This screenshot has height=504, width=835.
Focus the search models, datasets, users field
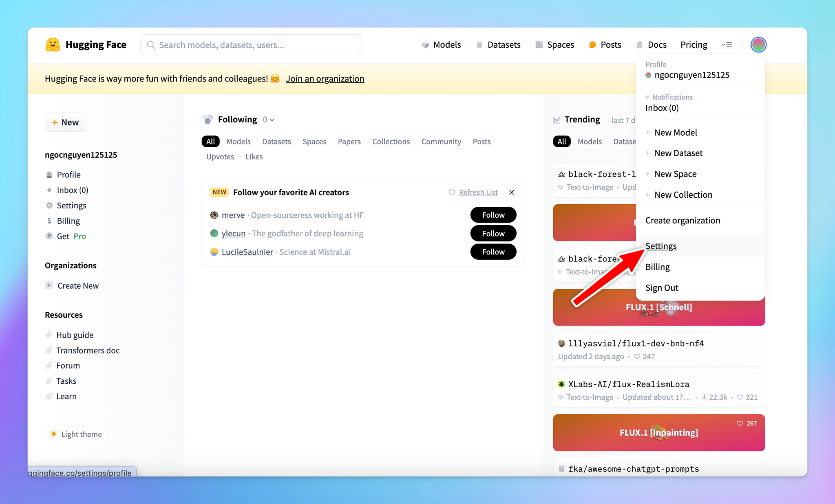pyautogui.click(x=251, y=45)
